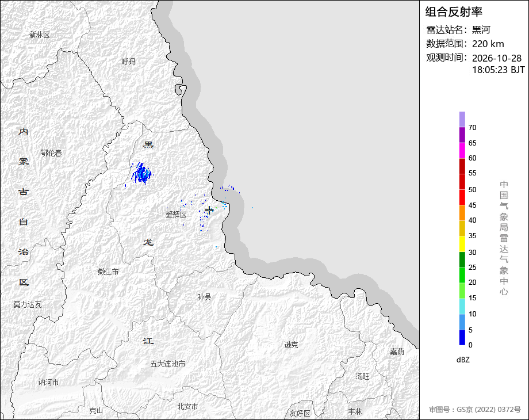Click the title text 组合反射率
The width and height of the screenshot is (529, 420).
(454, 12)
